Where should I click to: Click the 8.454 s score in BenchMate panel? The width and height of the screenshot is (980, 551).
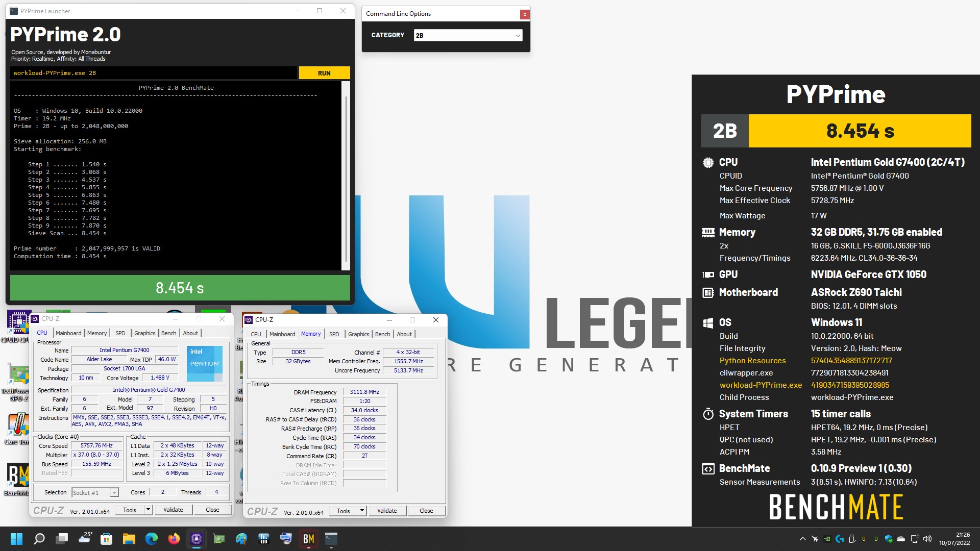(860, 131)
